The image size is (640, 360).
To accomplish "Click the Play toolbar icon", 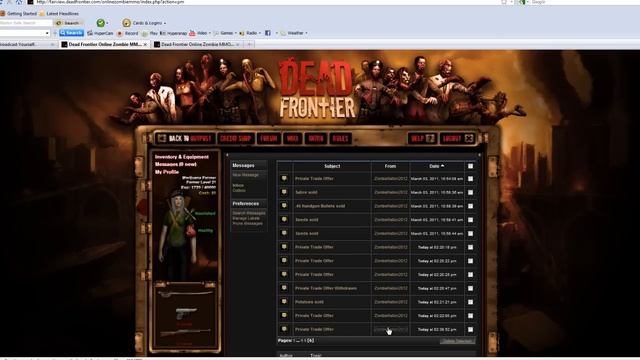I will pos(144,33).
